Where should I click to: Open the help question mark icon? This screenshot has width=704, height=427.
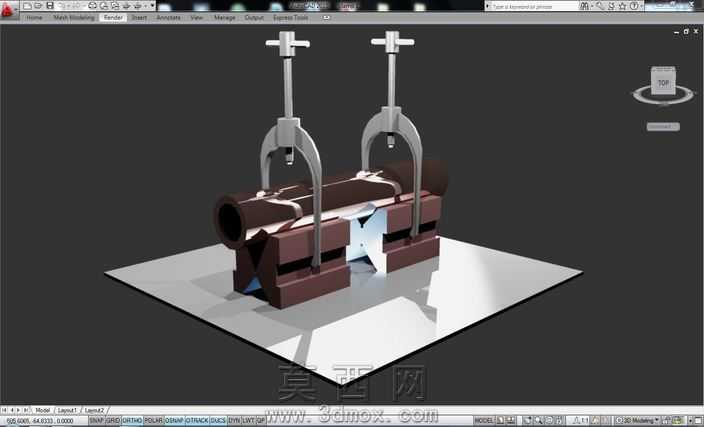click(634, 6)
